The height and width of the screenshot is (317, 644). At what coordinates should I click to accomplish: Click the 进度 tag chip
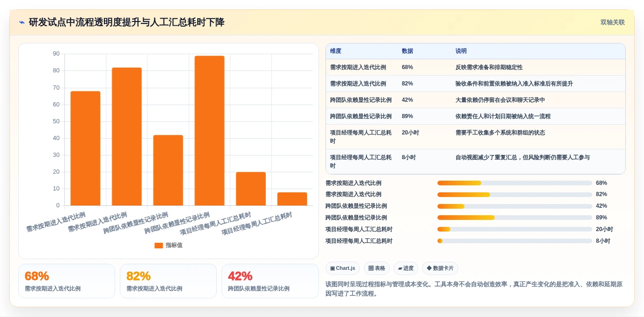point(406,268)
